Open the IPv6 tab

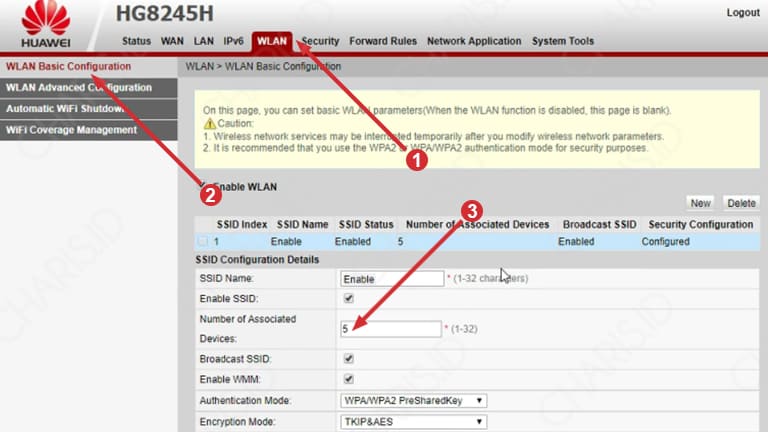point(233,41)
